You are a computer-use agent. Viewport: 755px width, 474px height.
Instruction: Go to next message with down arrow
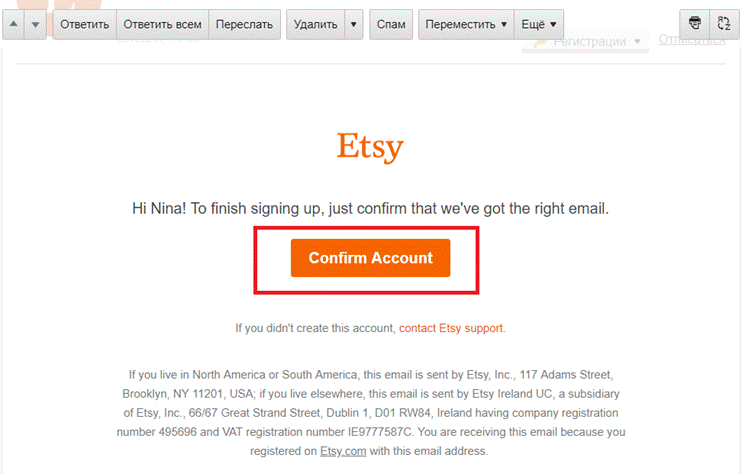tap(35, 24)
